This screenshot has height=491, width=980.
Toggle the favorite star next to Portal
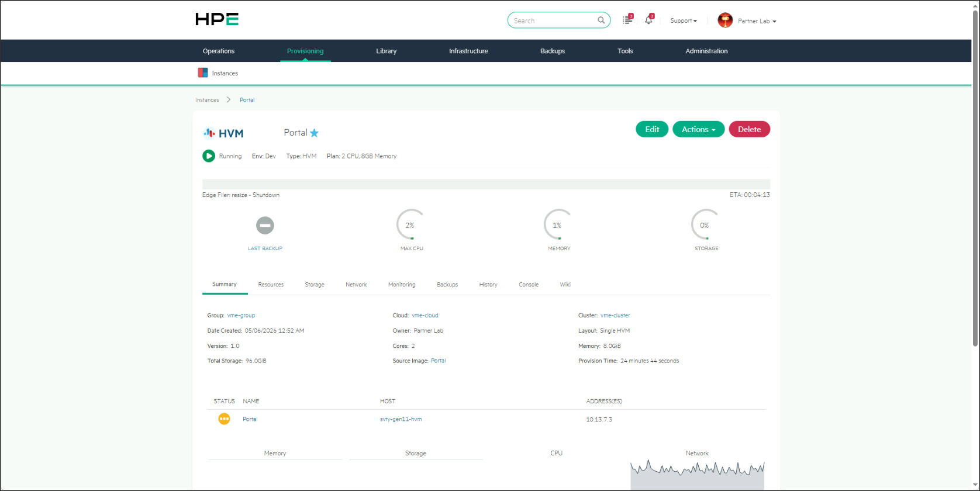[x=314, y=133]
